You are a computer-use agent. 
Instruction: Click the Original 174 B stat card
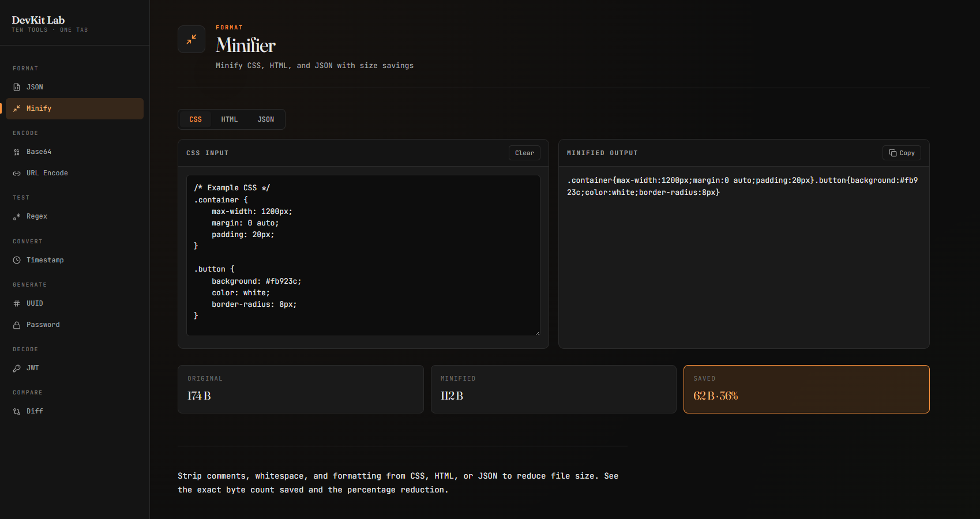click(301, 389)
